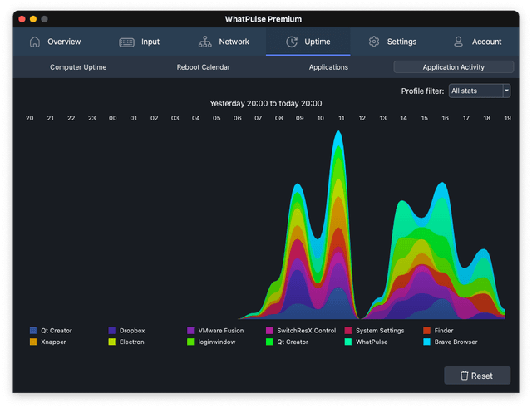This screenshot has width=532, height=408.
Task: Click the hour 11 timeline label
Action: [342, 119]
